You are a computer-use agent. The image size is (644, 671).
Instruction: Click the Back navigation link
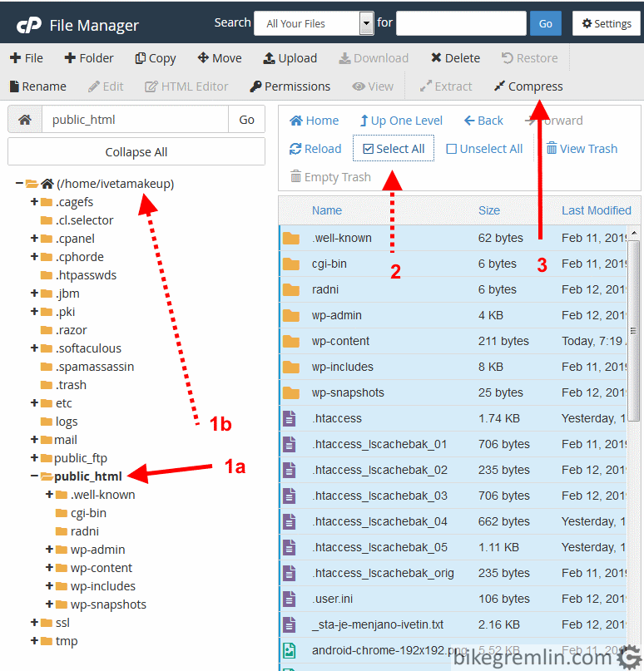coord(483,121)
